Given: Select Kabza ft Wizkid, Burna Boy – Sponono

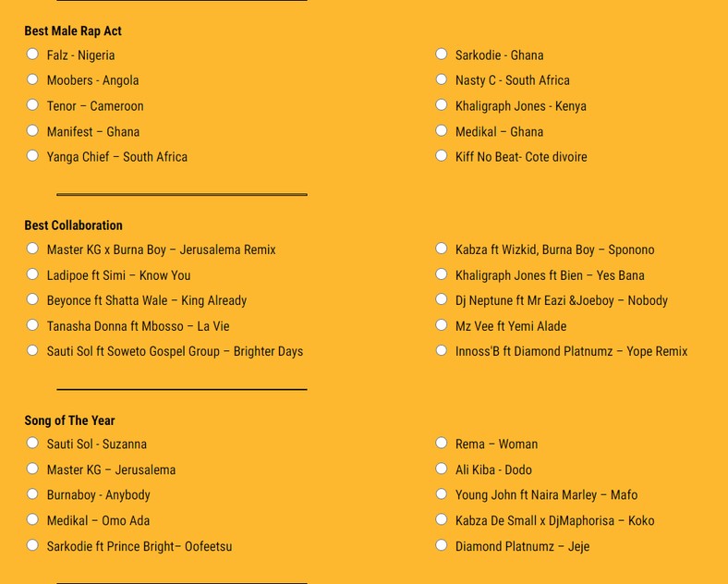Looking at the screenshot, I should [441, 249].
